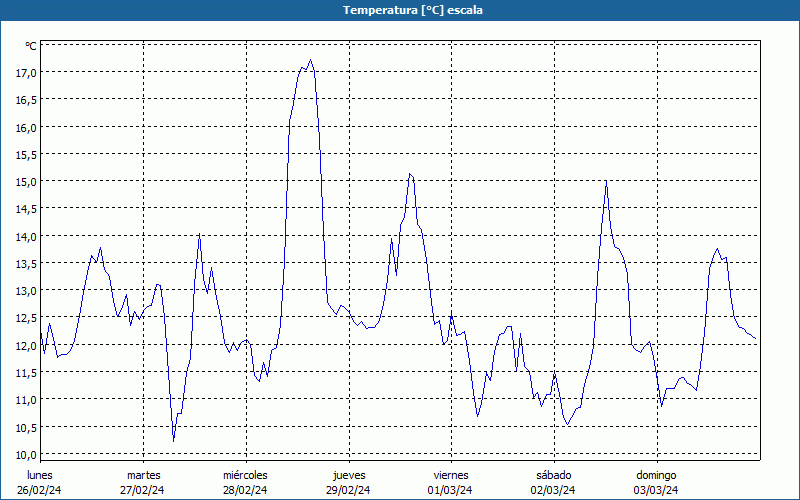Click the 03/03/24 date label
Viewport: 800px width, 500px height.
pyautogui.click(x=656, y=490)
